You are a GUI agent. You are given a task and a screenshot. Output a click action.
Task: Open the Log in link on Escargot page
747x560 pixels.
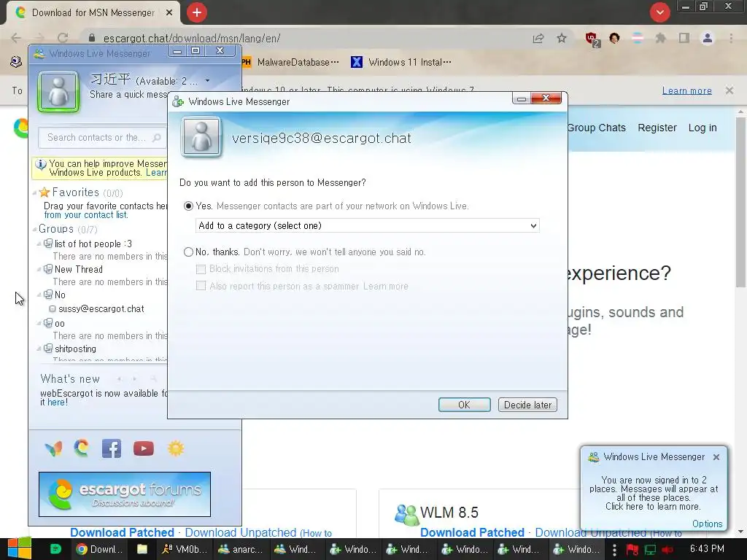click(703, 128)
